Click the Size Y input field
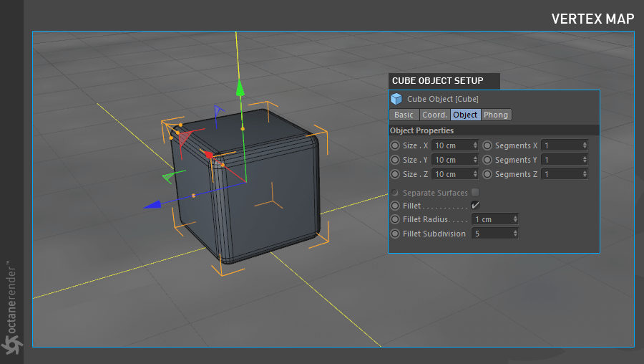Image resolution: width=644 pixels, height=364 pixels. click(452, 160)
